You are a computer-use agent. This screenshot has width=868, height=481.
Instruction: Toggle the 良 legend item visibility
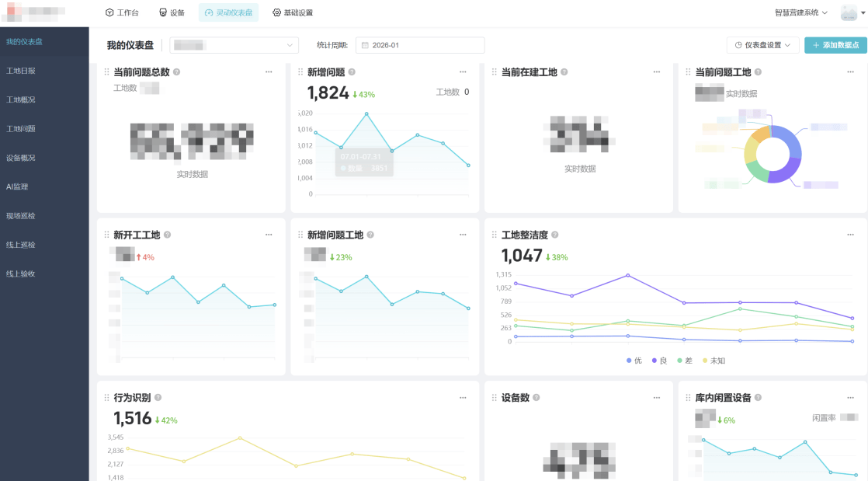coord(659,361)
